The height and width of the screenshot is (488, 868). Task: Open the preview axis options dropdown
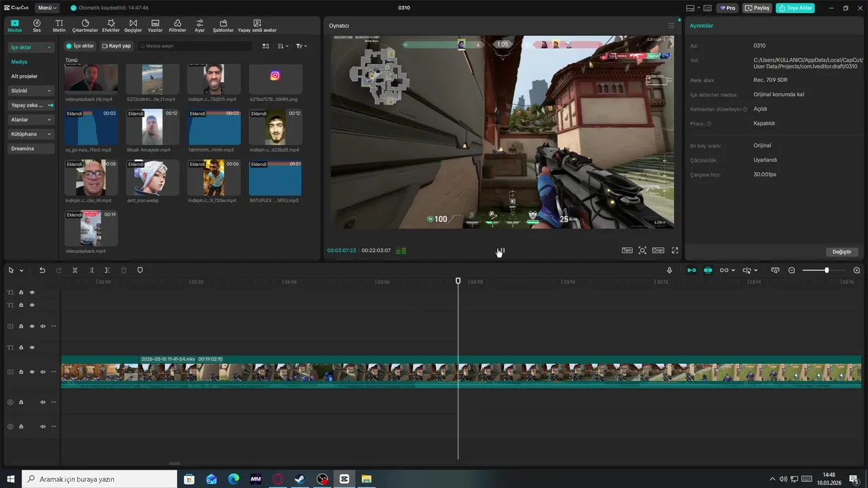[x=750, y=270]
